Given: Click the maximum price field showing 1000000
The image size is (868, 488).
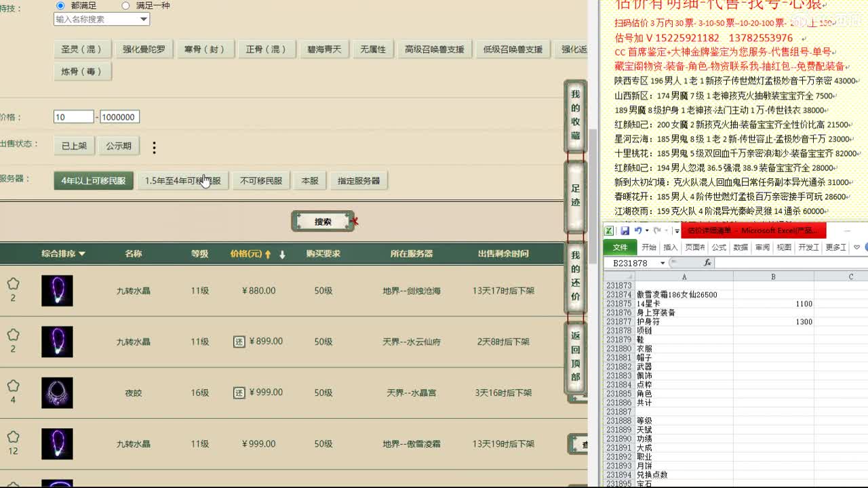Looking at the screenshot, I should 119,117.
